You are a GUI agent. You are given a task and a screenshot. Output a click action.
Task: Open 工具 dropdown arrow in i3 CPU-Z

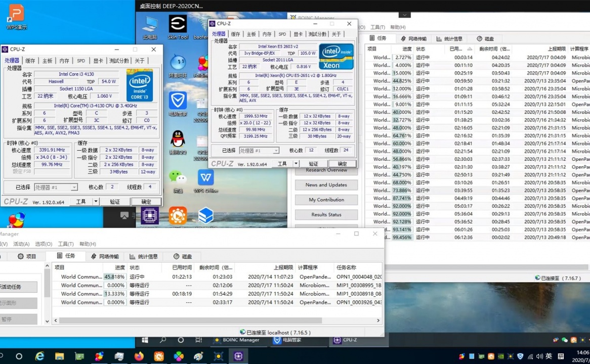click(x=96, y=202)
